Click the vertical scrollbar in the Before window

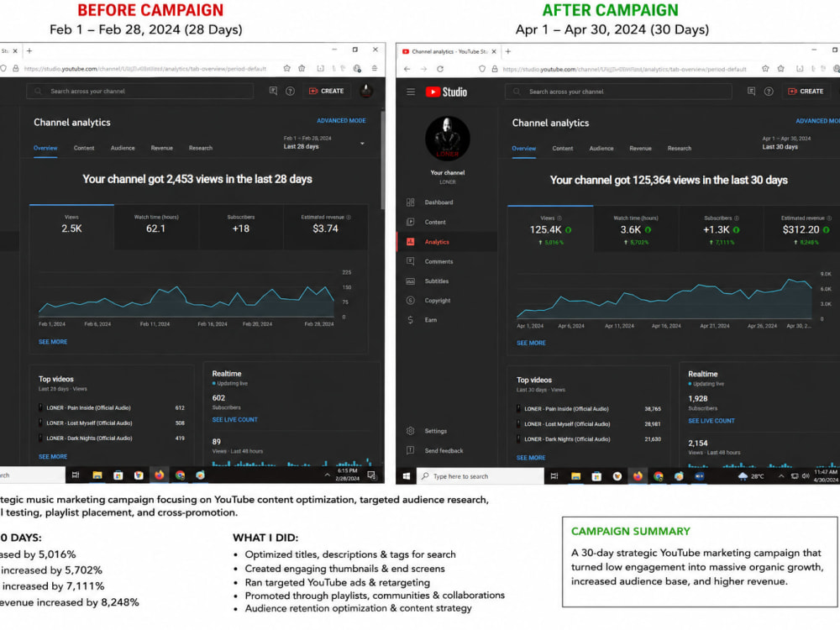pos(382,160)
